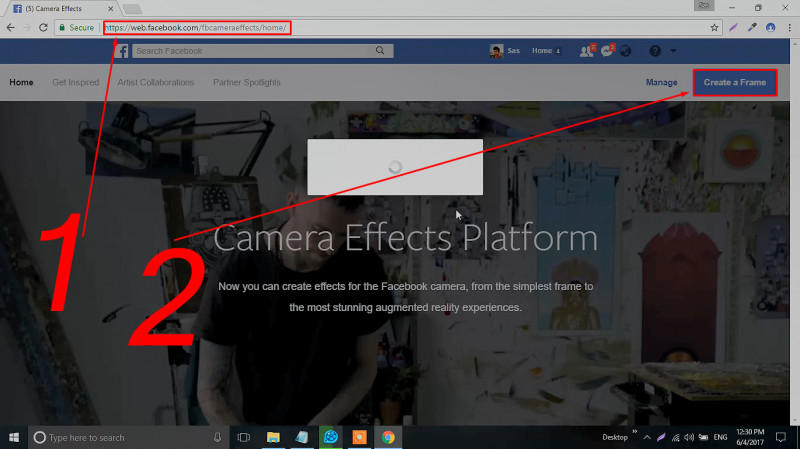Click the Facebook logo icon
Viewport: 800px width, 449px height.
(x=121, y=51)
